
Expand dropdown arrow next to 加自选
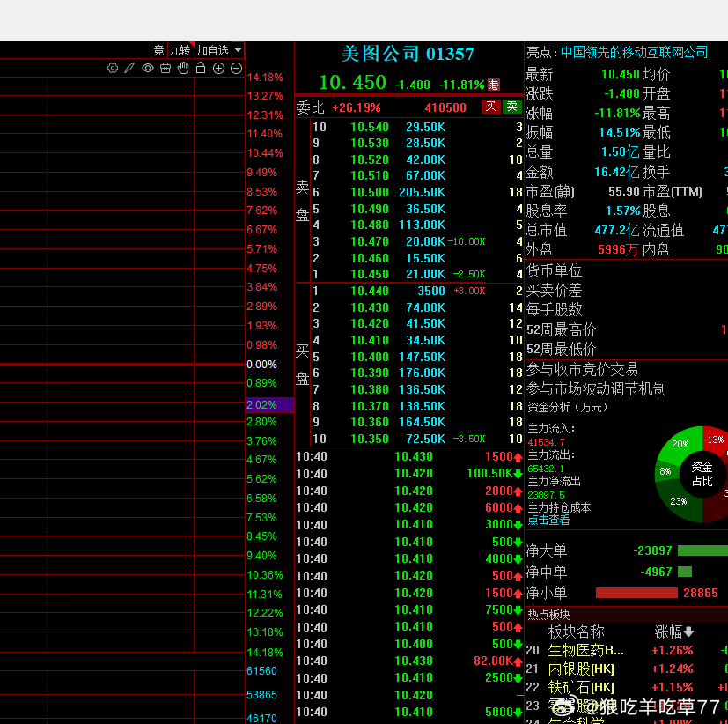pos(238,50)
